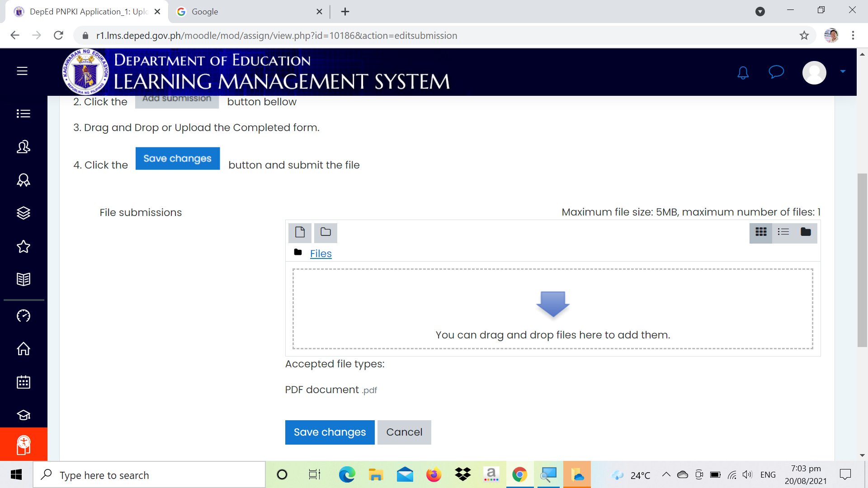Click the Cancel button
Screen dimensions: 868x488
coord(404,432)
